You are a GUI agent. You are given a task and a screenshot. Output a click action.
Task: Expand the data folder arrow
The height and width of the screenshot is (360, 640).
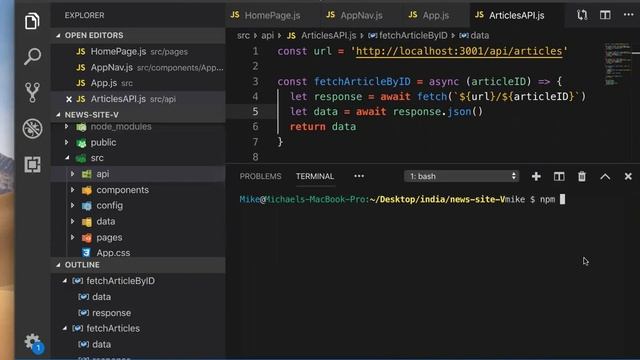tap(73, 222)
